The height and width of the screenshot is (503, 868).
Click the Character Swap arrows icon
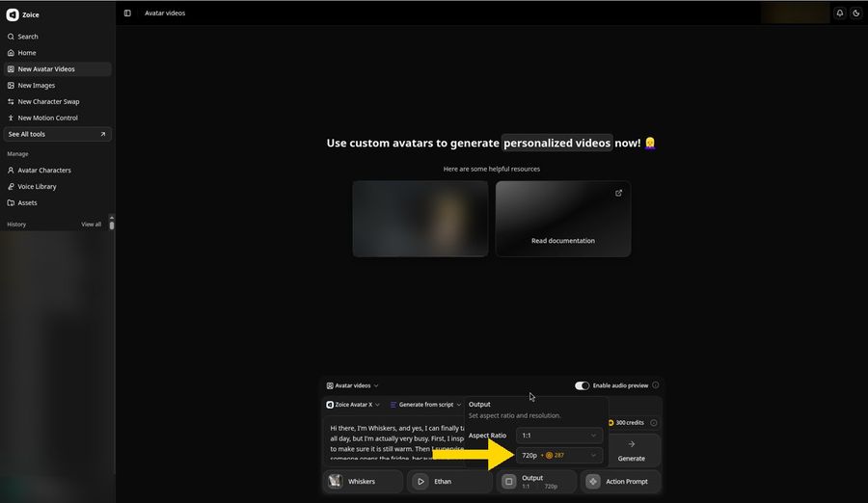tap(11, 102)
